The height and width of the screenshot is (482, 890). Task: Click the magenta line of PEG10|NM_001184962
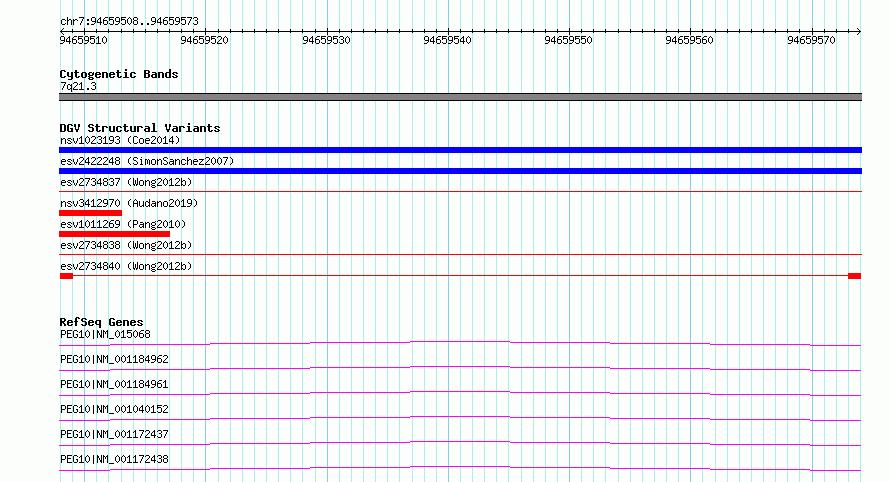[460, 368]
